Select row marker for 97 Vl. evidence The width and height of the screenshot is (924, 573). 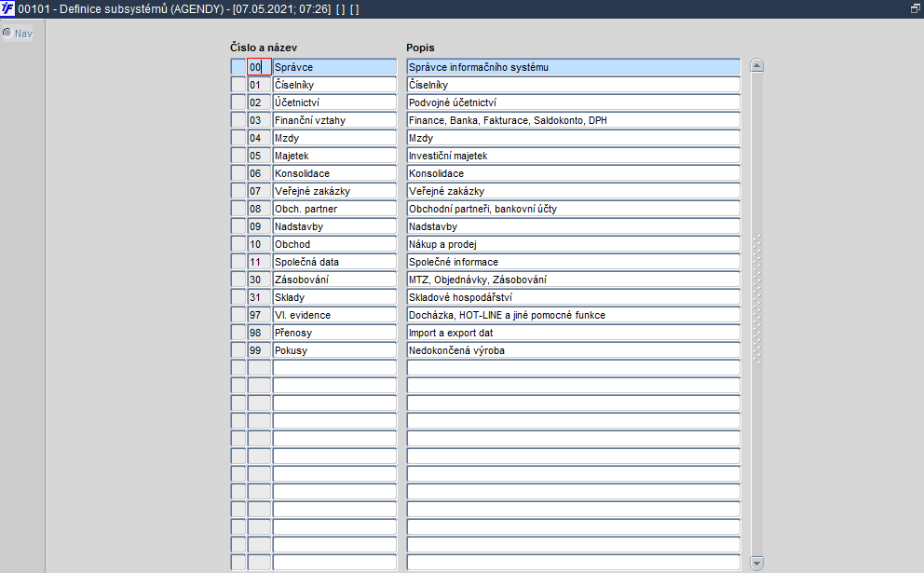coord(238,314)
